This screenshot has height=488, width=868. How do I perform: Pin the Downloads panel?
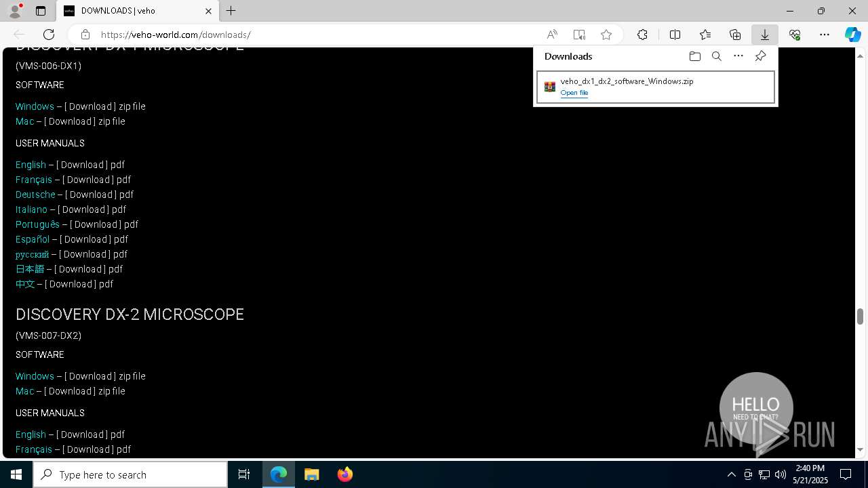coord(761,56)
